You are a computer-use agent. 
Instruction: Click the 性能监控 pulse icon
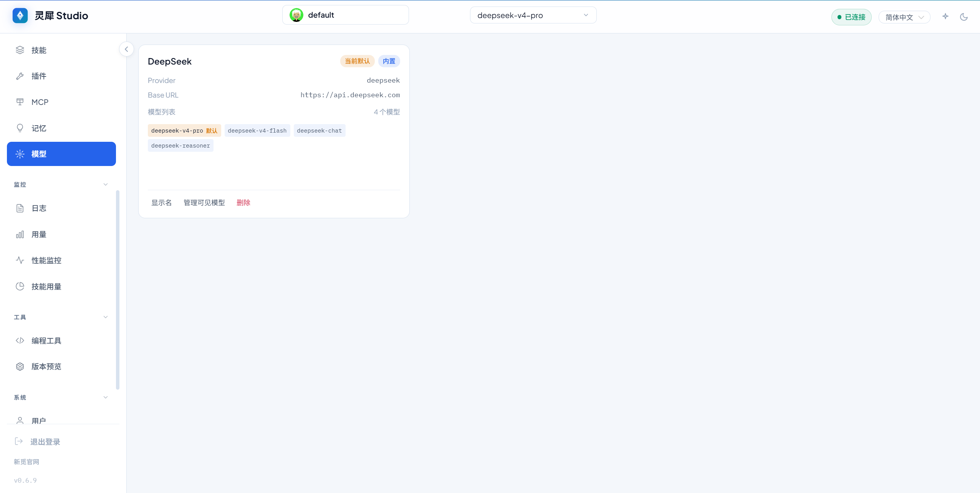(x=20, y=260)
